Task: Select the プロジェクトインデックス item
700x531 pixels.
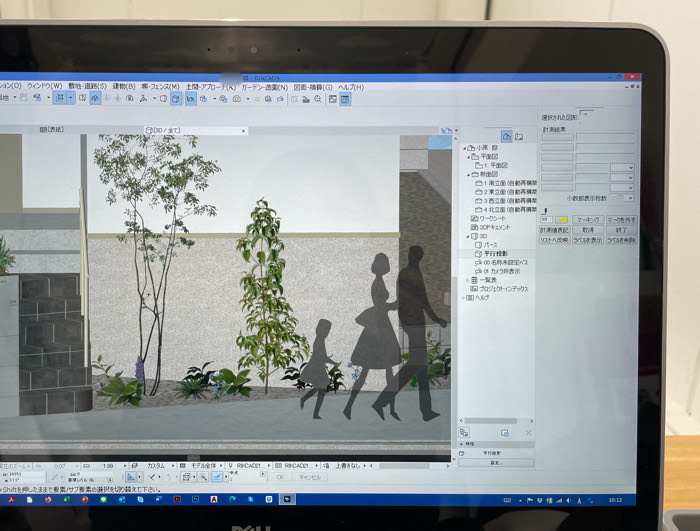Action: (x=499, y=289)
